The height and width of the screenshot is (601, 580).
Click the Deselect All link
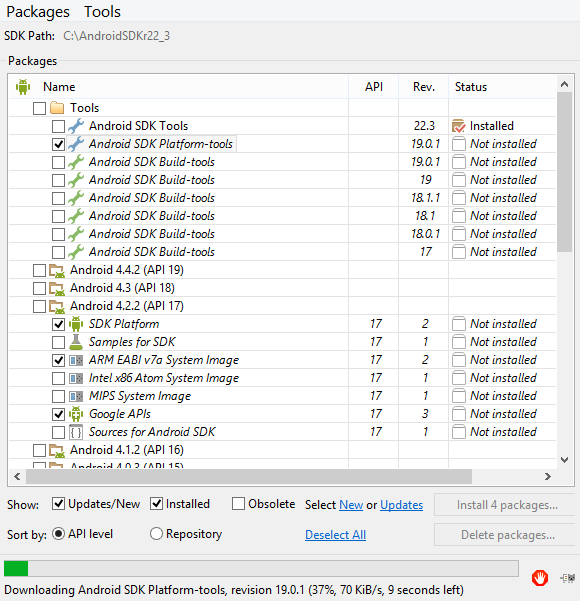coord(335,535)
